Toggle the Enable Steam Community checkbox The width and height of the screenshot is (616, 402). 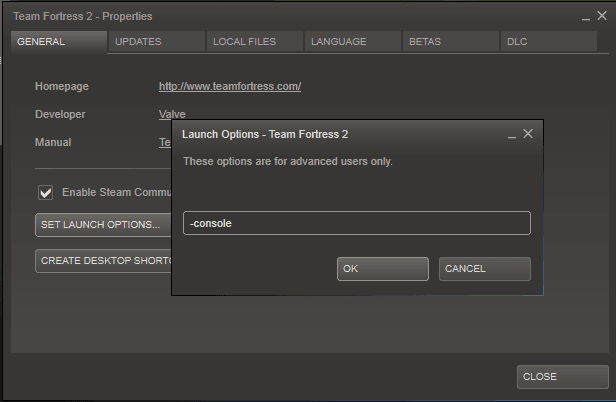coord(45,192)
